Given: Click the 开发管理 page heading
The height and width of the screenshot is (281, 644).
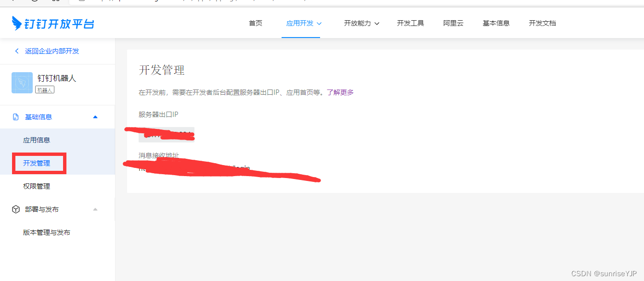Looking at the screenshot, I should click(x=162, y=70).
